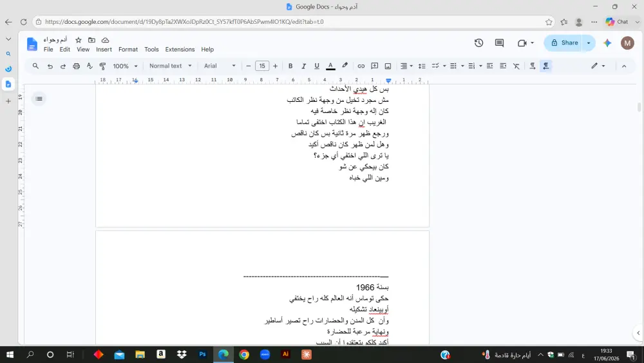
Task: Open Google Chrome from the taskbar
Action: point(244,355)
